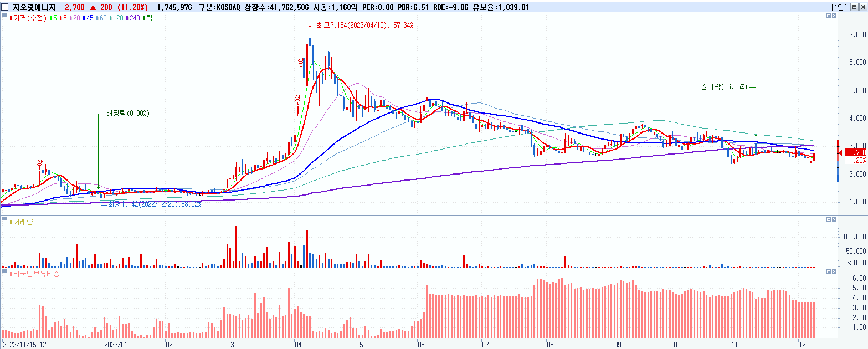868x349 pixels.
Task: Select the 가격(수정) legend entry
Action: click(28, 18)
